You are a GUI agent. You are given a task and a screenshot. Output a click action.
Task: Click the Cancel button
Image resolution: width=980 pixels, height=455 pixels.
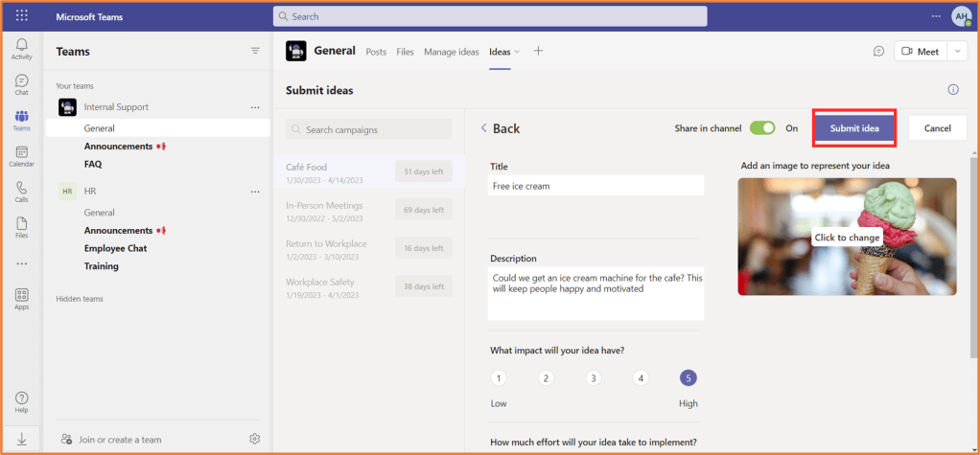point(937,128)
